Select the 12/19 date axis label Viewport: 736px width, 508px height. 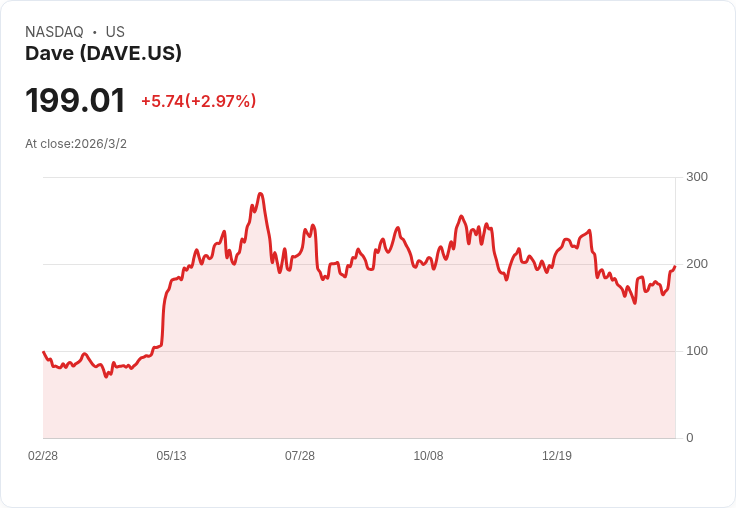[x=557, y=456]
